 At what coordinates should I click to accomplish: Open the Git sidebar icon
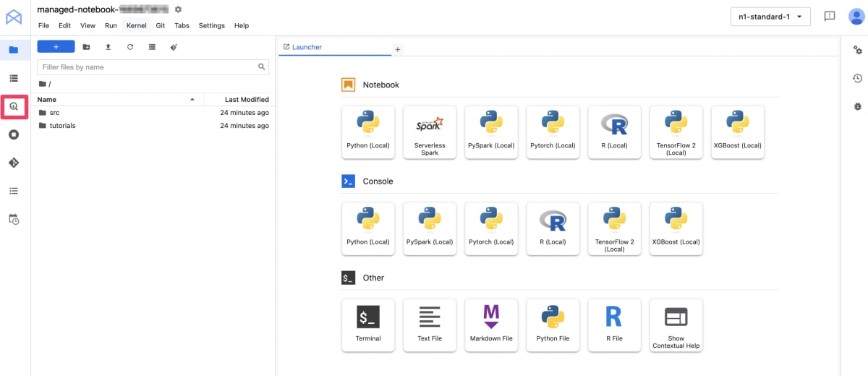[x=14, y=163]
